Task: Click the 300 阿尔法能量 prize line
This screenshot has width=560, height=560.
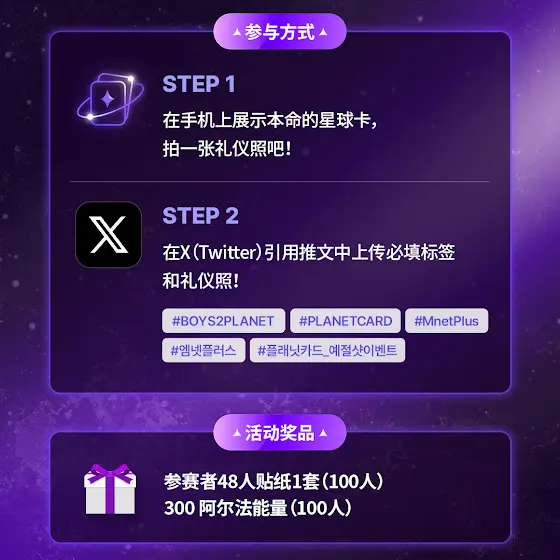Action: pos(258,508)
